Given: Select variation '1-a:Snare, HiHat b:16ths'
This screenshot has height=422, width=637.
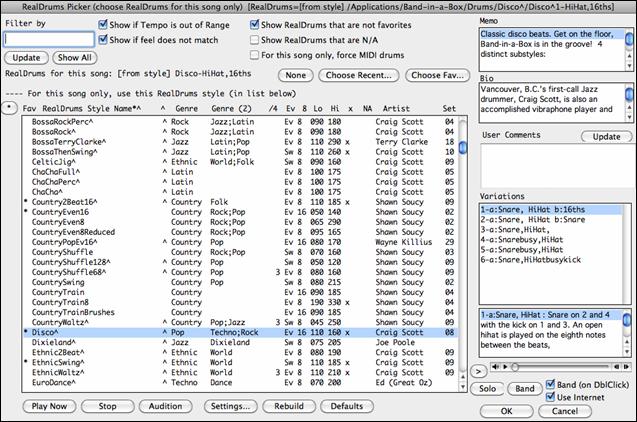Looking at the screenshot, I should tap(551, 210).
